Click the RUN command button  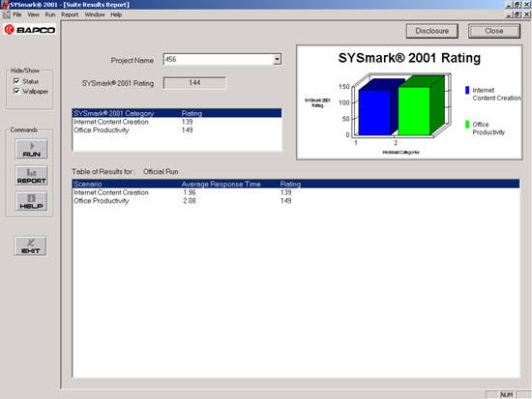(x=31, y=149)
